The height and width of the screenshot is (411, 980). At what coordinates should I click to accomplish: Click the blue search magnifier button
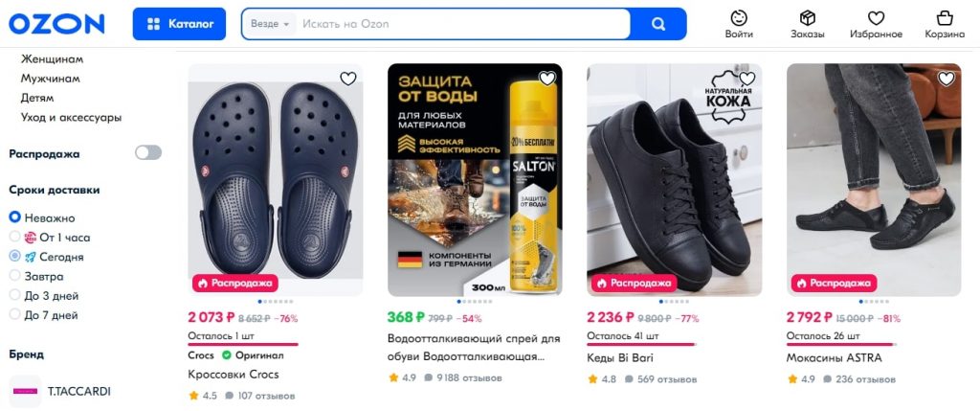tap(657, 24)
